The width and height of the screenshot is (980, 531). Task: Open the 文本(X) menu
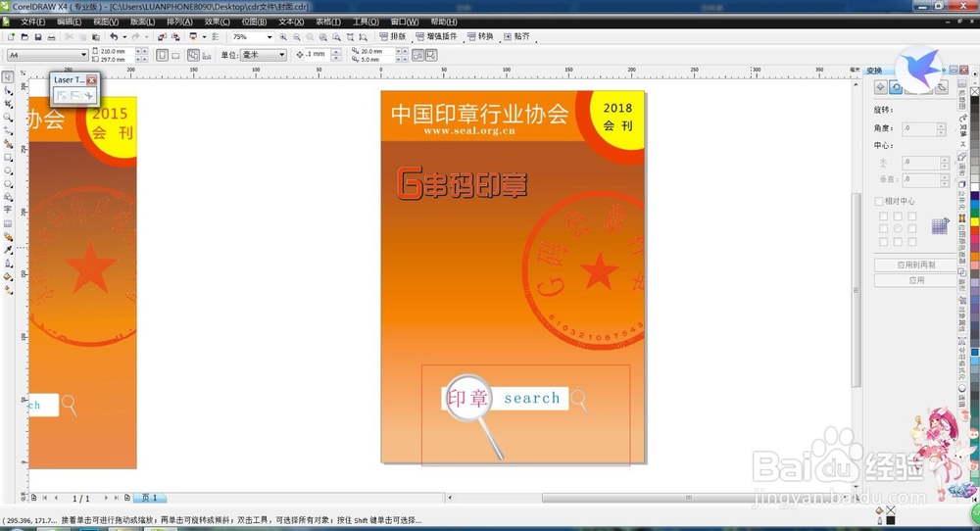pos(291,22)
